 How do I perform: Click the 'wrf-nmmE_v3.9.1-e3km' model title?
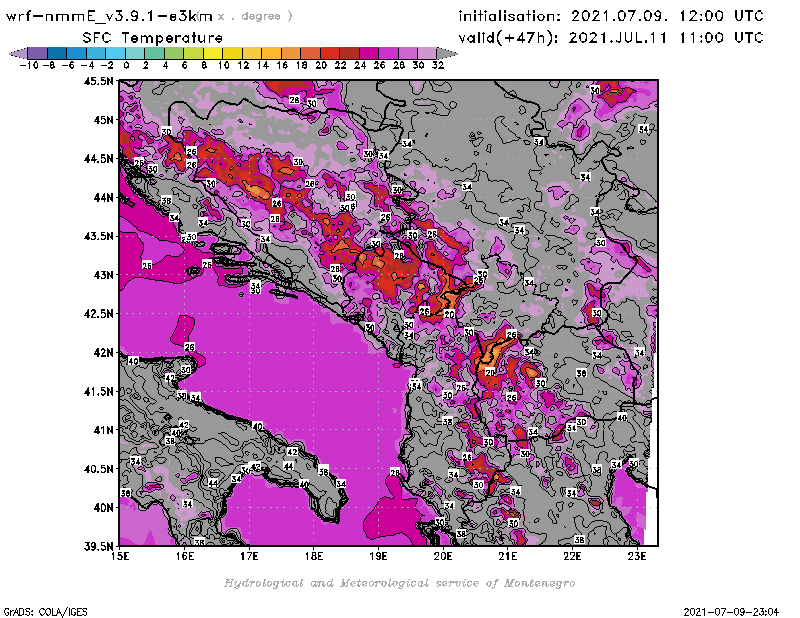[x=109, y=16]
